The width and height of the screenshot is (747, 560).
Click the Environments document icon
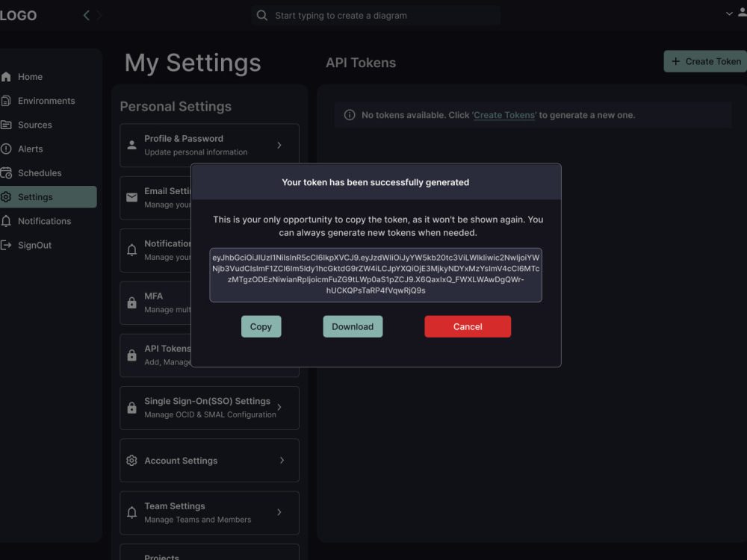click(6, 101)
